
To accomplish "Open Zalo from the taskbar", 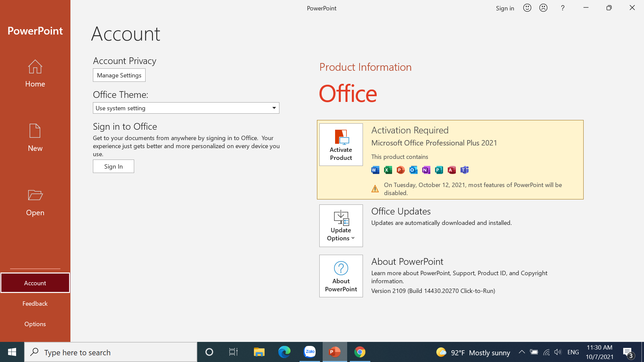I will [310, 352].
